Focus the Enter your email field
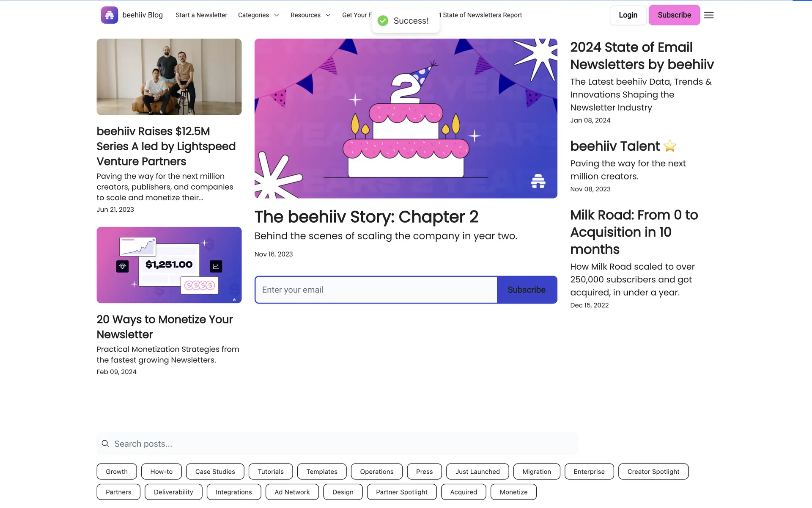 376,290
